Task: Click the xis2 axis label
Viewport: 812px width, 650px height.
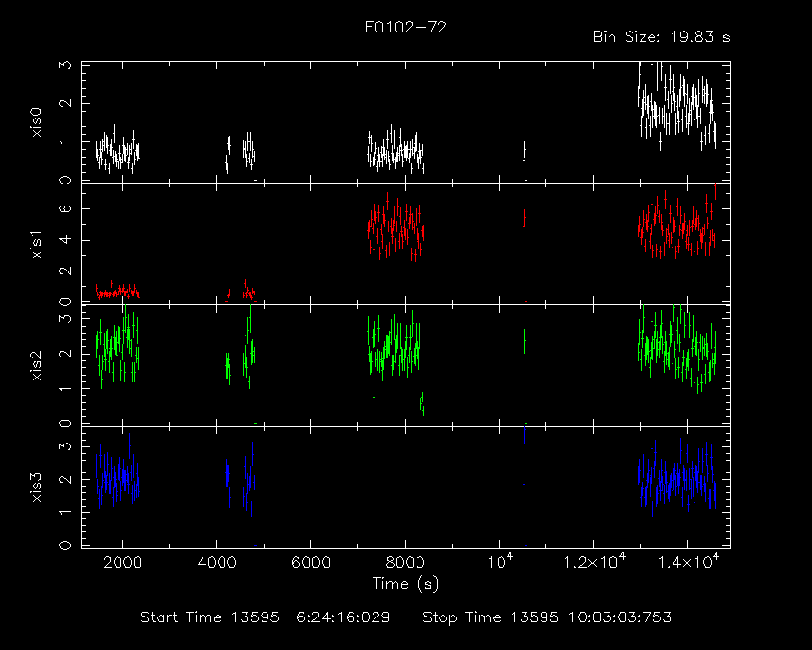Action: click(36, 365)
